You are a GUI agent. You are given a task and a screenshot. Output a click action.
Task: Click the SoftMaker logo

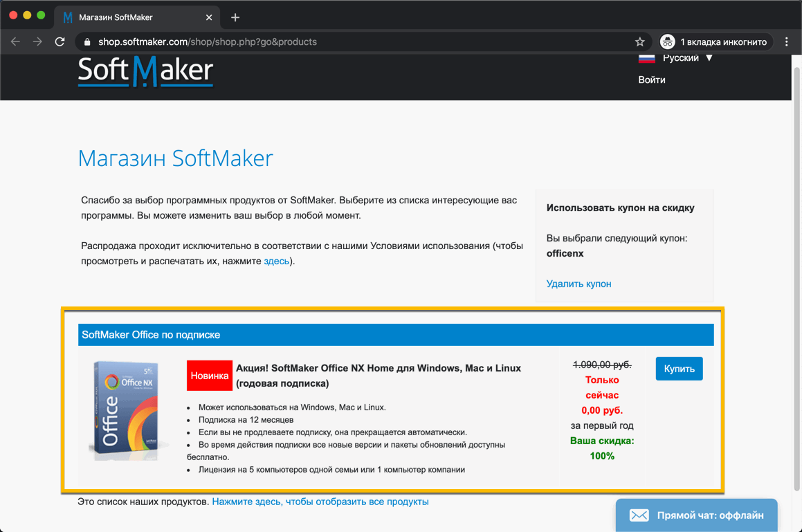point(145,71)
